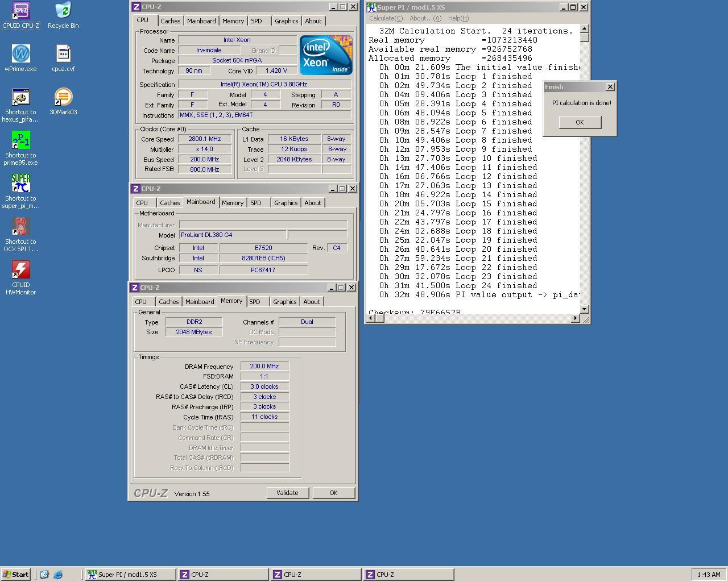Open Memory tab in top CPU-Z window
Image resolution: width=728 pixels, height=582 pixels.
tap(233, 21)
